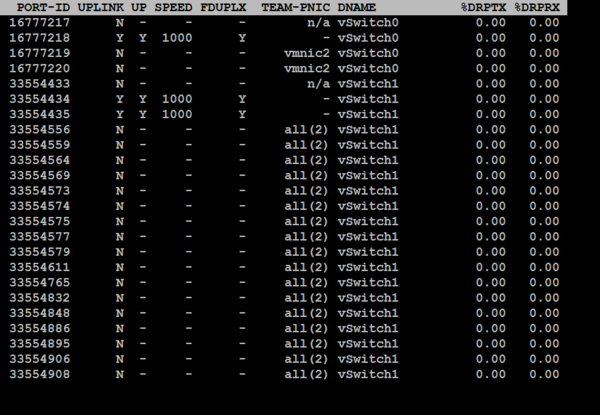600x415 pixels.
Task: Click port ID 16777217
Action: tap(40, 22)
